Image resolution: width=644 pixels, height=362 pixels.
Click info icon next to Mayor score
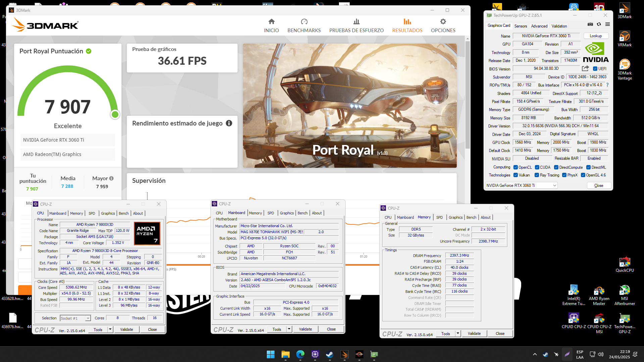(111, 178)
